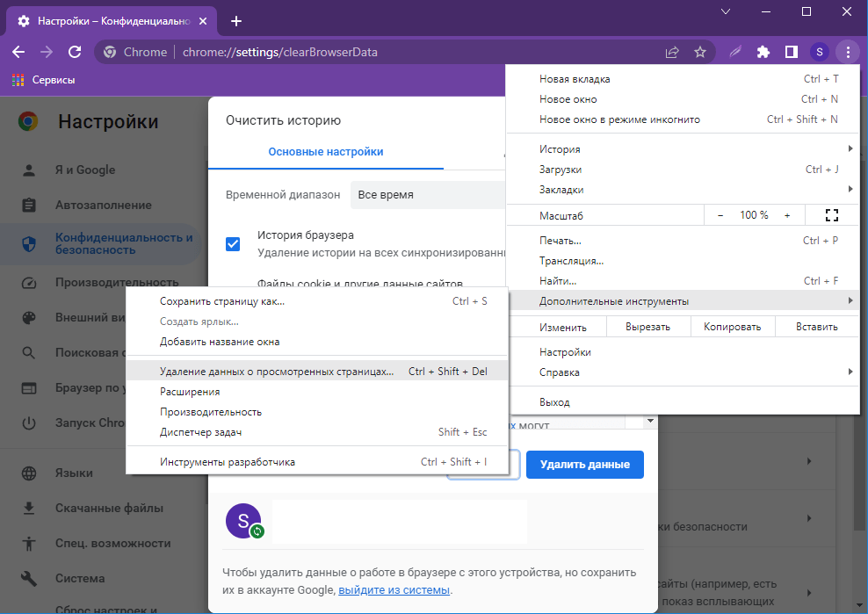Open the Временной диапазон dropdown
This screenshot has height=614, width=868.
coord(427,195)
